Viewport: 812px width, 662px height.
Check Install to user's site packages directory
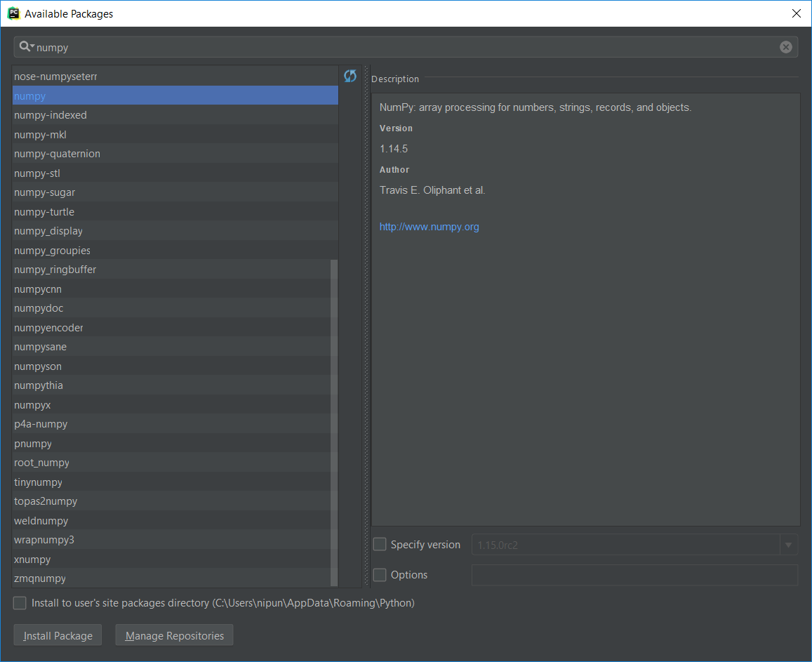click(x=20, y=602)
